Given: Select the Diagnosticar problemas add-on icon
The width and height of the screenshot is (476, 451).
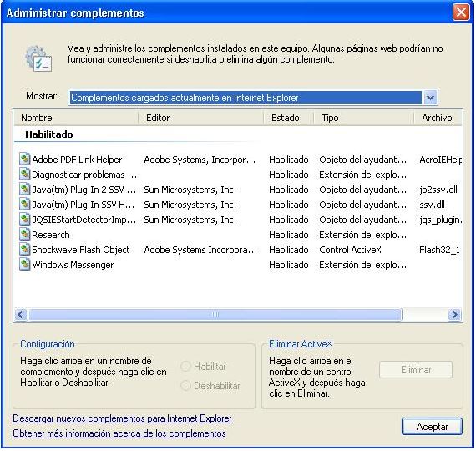Looking at the screenshot, I should point(24,175).
